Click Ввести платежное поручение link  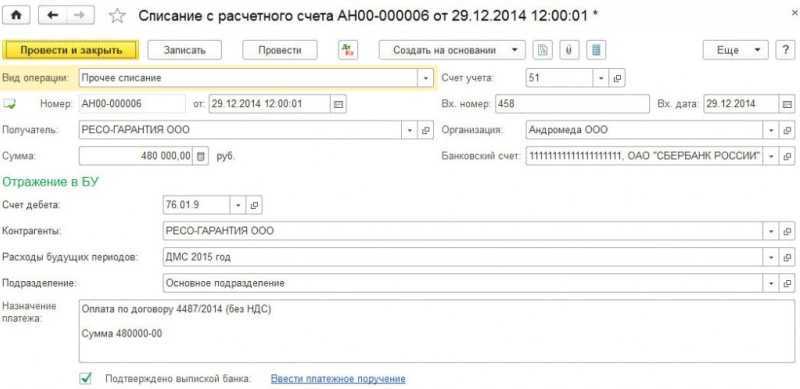338,379
